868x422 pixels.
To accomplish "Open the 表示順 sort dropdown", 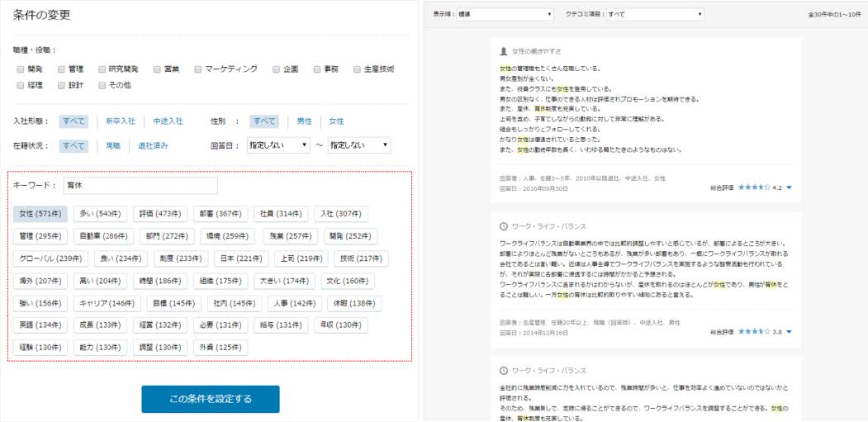I will [503, 14].
